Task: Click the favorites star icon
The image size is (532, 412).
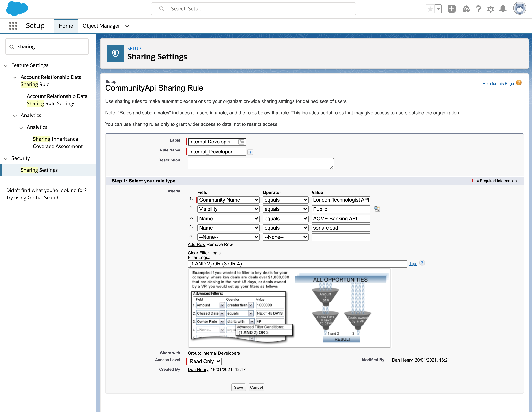Action: coord(430,9)
